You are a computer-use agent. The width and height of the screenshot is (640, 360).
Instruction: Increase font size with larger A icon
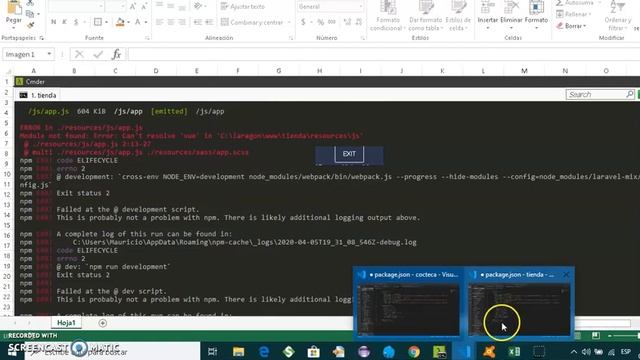pyautogui.click(x=133, y=7)
